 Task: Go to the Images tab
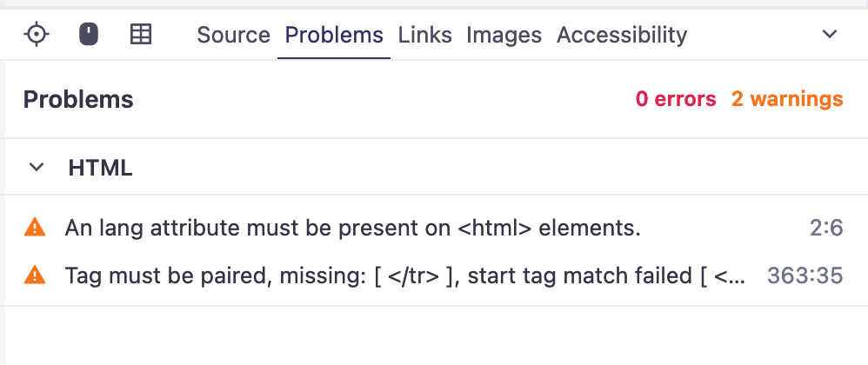(x=504, y=35)
